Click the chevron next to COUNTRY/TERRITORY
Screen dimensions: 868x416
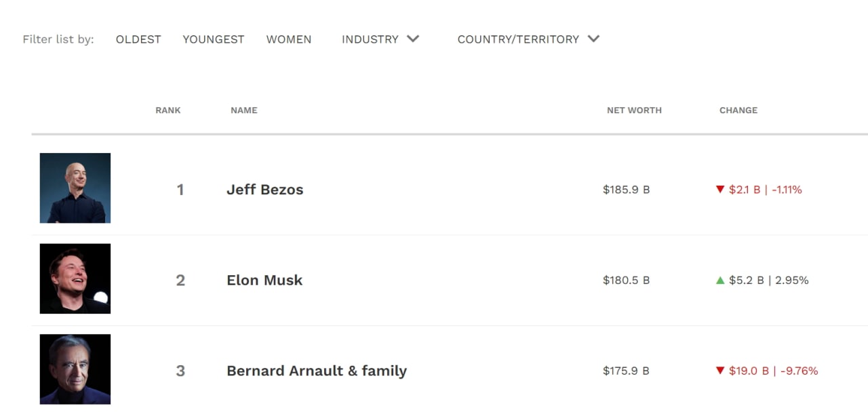click(593, 39)
